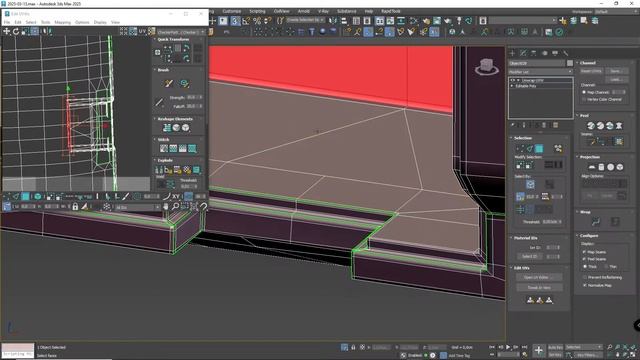Select the Vertex Color Channel radio button
The height and width of the screenshot is (360, 640).
(x=584, y=99)
